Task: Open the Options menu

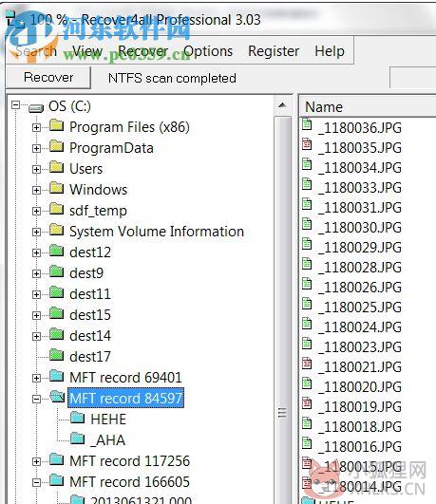Action: point(208,51)
